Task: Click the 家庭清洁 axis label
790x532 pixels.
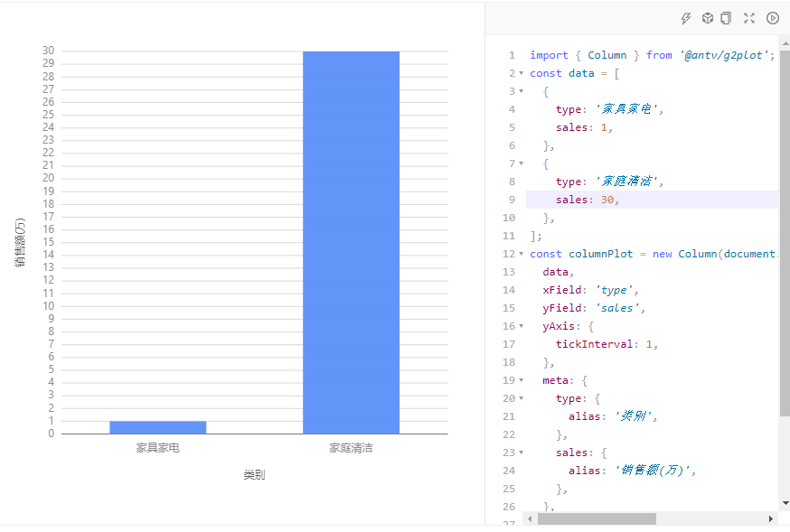Action: (353, 446)
